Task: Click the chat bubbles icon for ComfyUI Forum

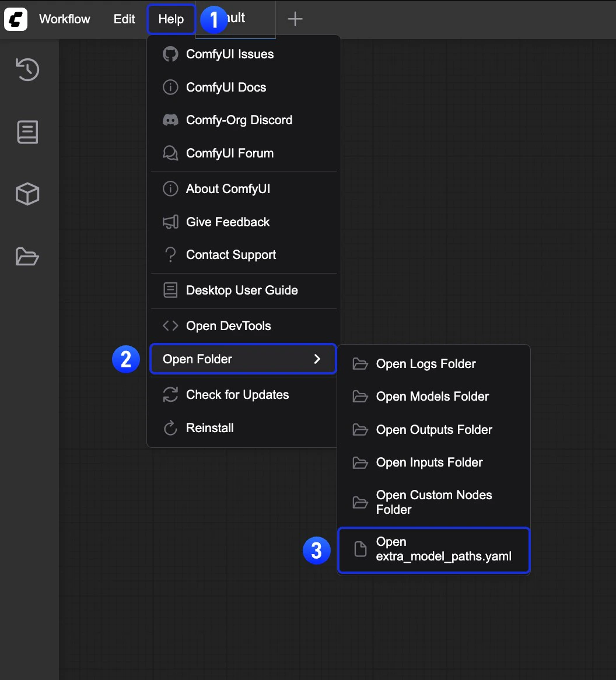Action: [x=170, y=153]
